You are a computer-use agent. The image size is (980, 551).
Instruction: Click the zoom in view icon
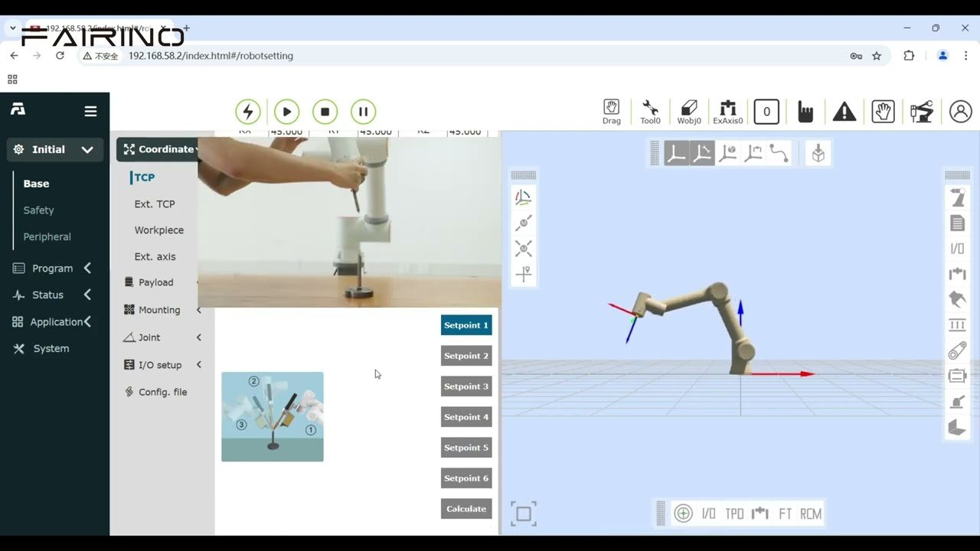pos(524,249)
